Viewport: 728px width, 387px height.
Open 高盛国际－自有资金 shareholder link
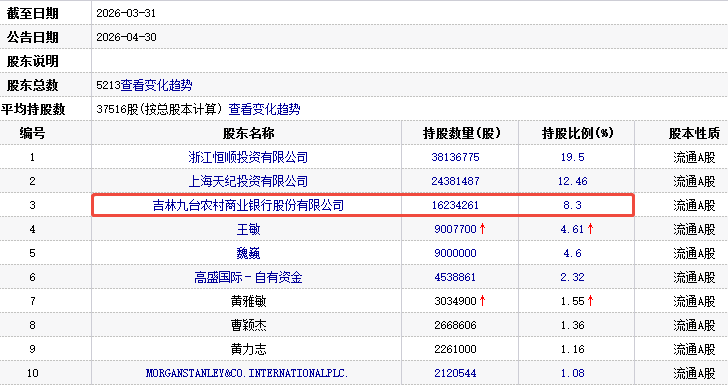point(248,277)
